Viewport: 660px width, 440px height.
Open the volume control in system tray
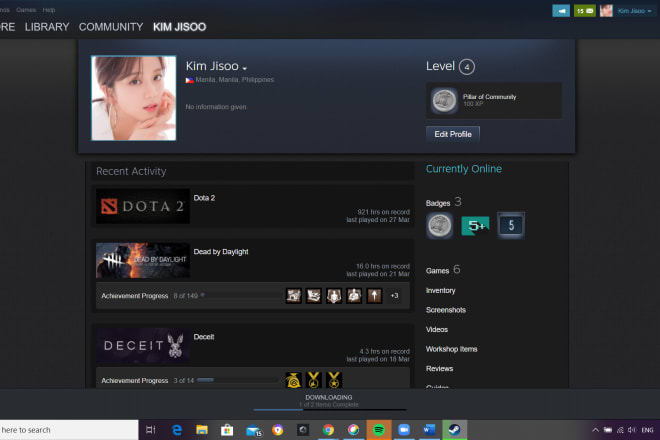tap(631, 430)
